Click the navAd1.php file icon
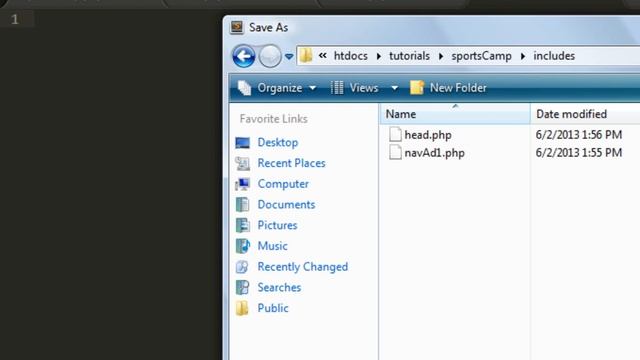This screenshot has height=360, width=640. coord(395,153)
